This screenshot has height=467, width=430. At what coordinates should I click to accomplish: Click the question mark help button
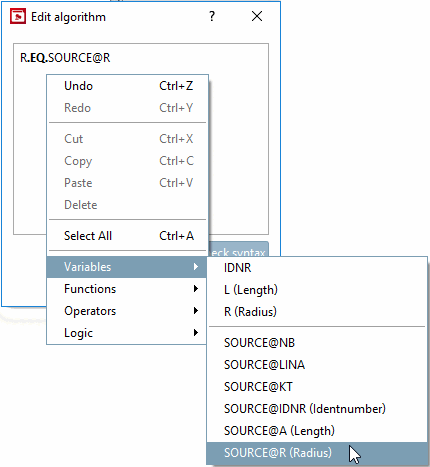pos(212,16)
